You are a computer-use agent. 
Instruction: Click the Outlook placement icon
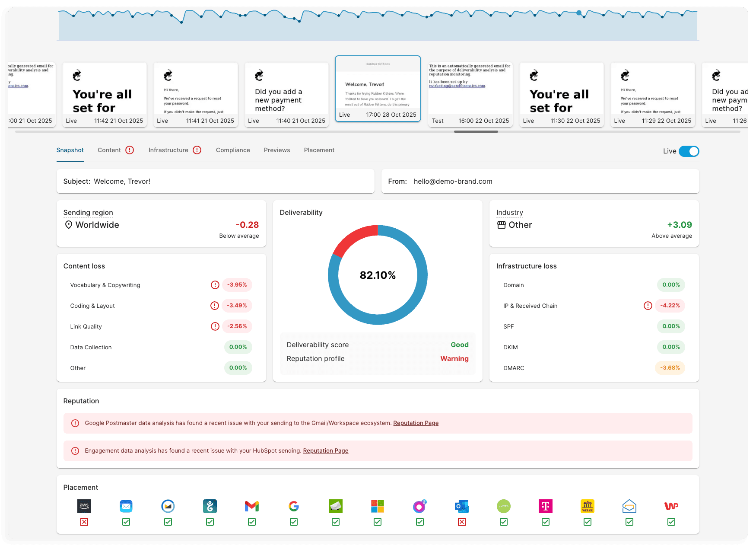461,506
